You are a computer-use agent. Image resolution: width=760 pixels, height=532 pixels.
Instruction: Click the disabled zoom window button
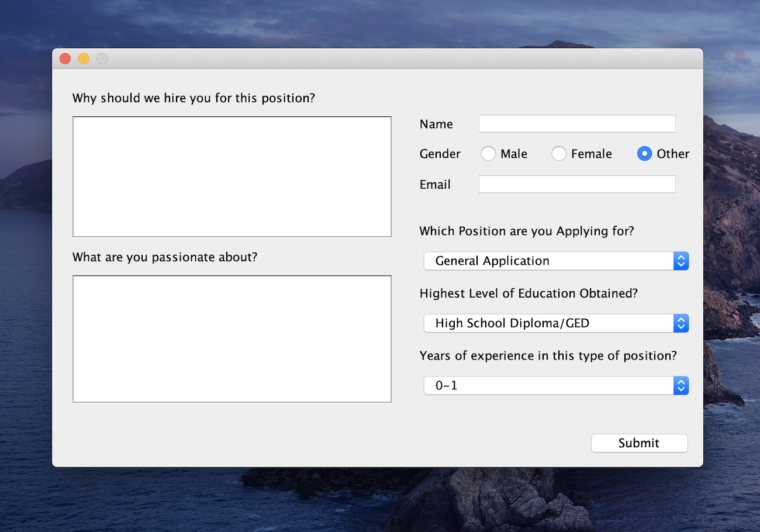pos(102,58)
